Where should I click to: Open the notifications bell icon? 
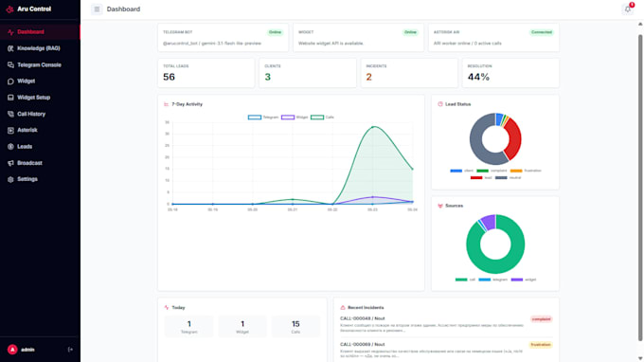click(628, 9)
